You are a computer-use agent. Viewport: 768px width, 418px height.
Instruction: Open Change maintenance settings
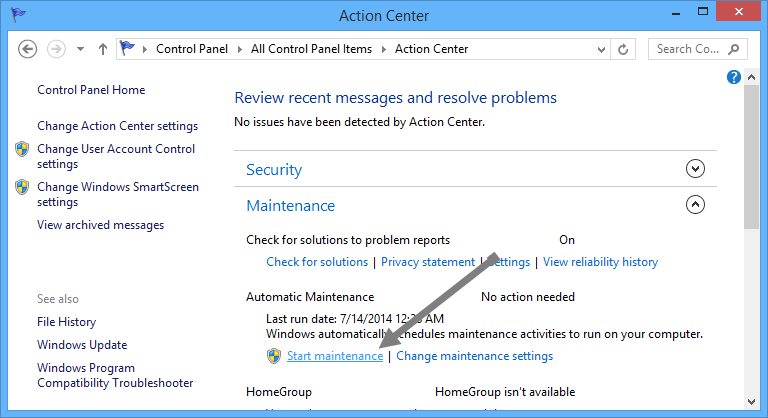[x=475, y=356]
